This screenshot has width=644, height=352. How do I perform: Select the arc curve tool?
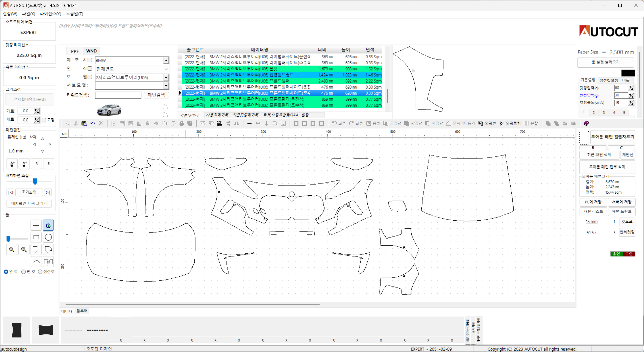[x=36, y=262]
